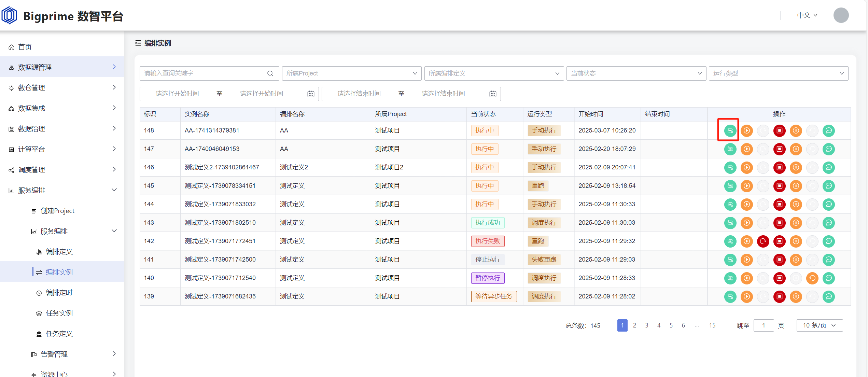Open the 当前状态 dropdown filter

tap(636, 73)
